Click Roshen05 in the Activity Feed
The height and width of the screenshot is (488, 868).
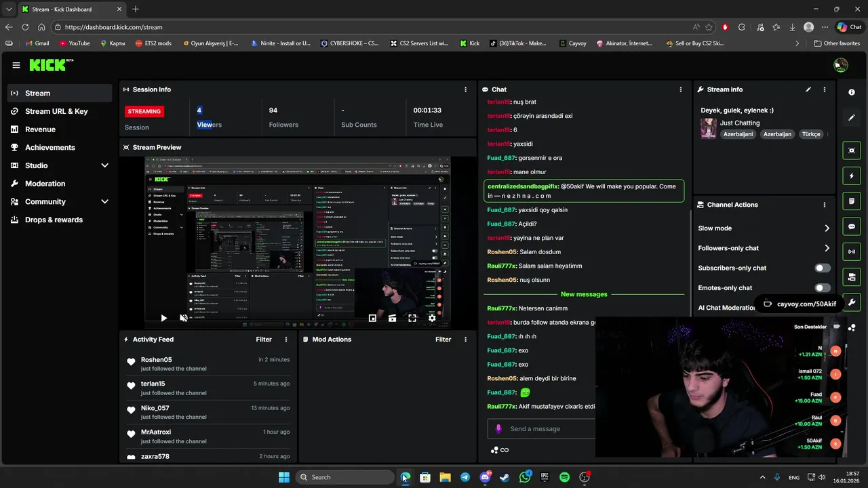point(157,360)
